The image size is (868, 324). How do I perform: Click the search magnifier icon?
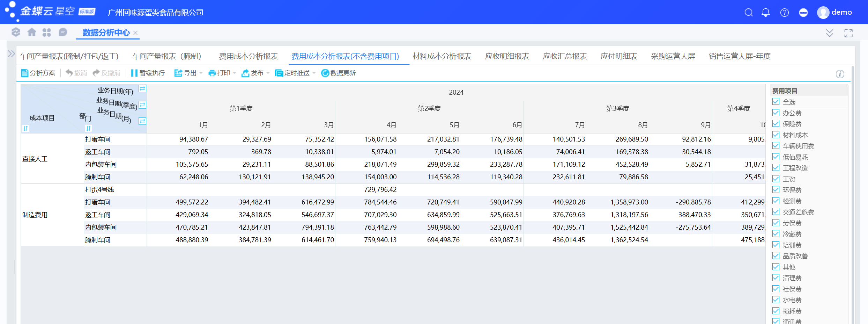pos(748,13)
